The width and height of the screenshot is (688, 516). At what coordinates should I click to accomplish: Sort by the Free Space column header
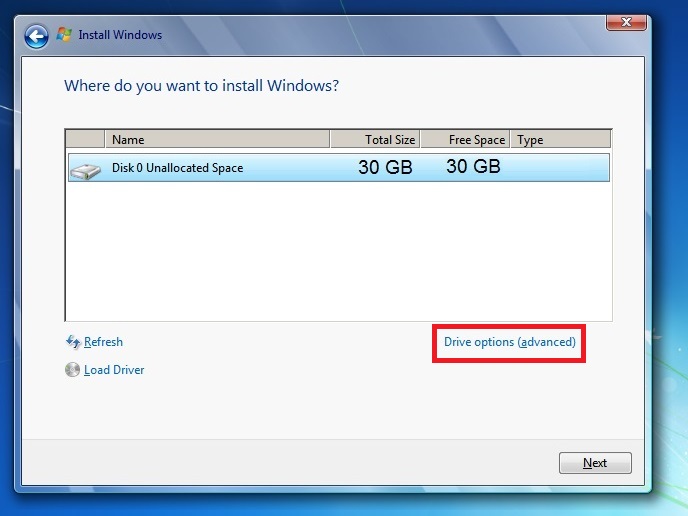[x=465, y=140]
